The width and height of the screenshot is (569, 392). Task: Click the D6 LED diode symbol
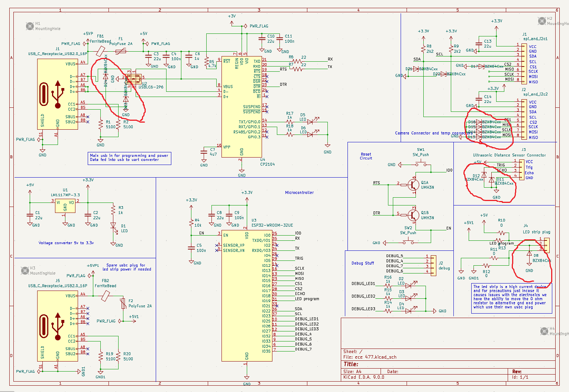pos(310,135)
